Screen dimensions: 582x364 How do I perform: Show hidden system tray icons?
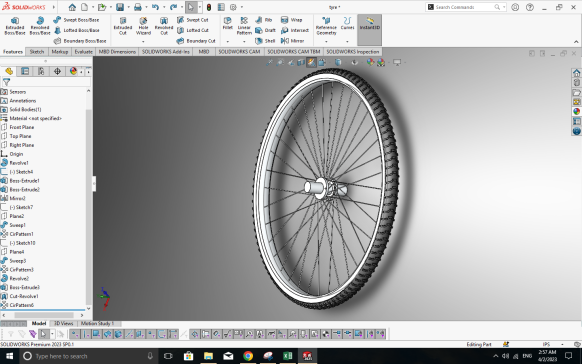pyautogui.click(x=496, y=356)
